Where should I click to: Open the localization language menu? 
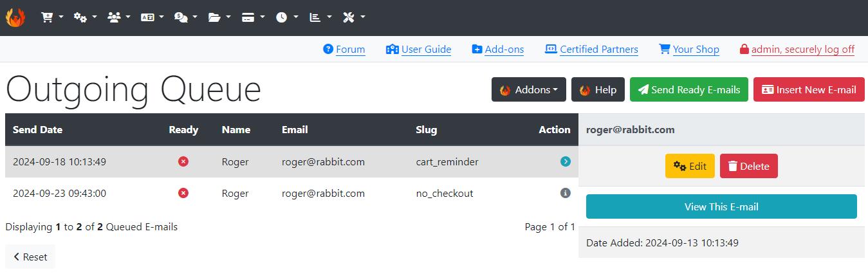pos(152,17)
